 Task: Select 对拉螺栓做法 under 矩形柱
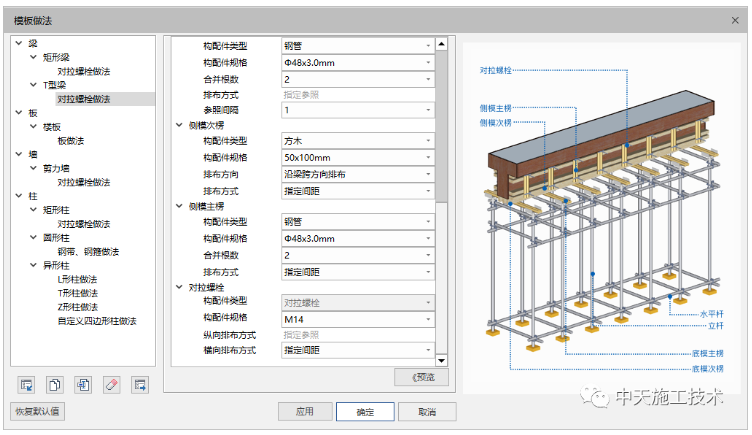84,223
